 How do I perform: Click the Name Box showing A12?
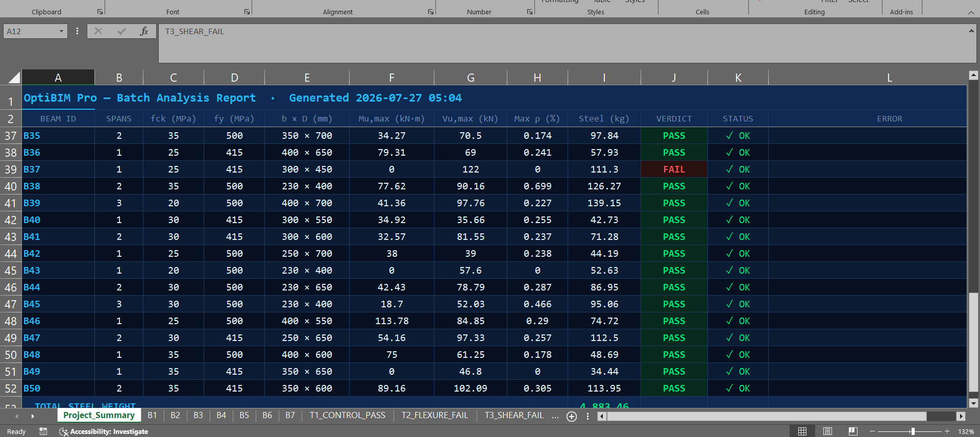31,31
